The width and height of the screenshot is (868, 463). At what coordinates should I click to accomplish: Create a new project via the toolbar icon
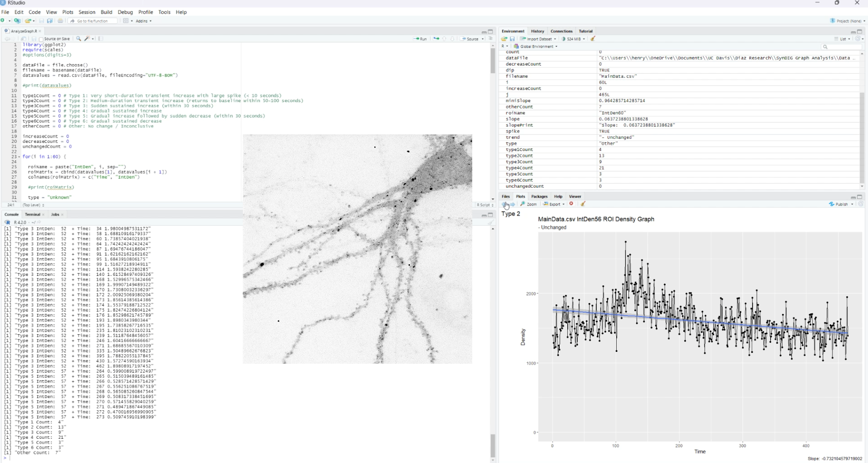(18, 21)
